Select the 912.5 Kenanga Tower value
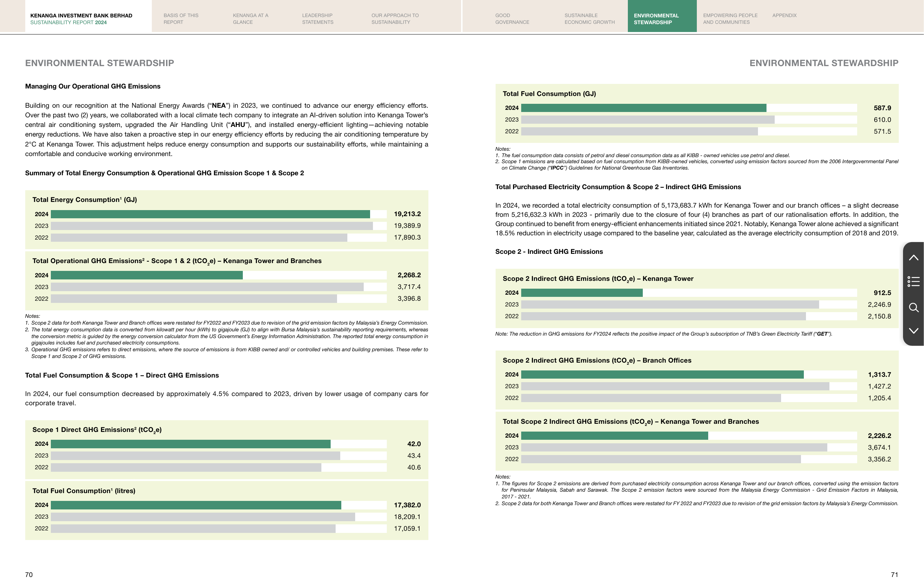 pos(882,293)
